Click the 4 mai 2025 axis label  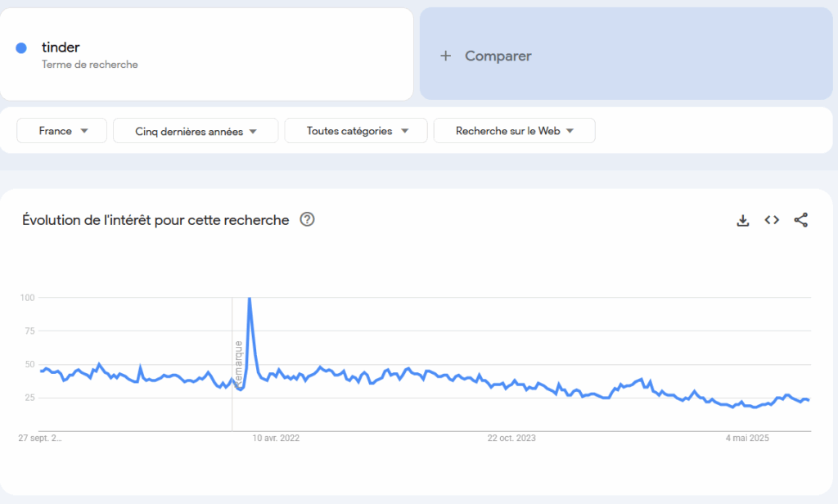tap(747, 438)
